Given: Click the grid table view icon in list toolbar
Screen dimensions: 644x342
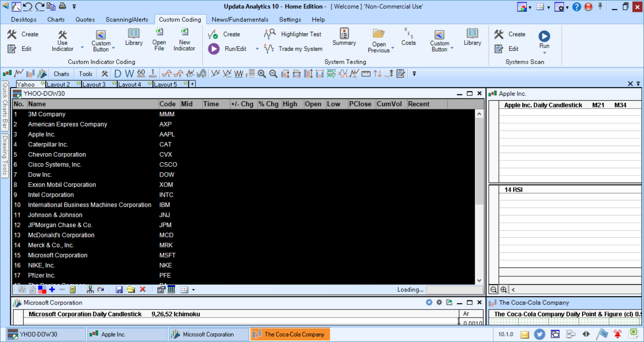Looking at the screenshot, I should (x=171, y=289).
